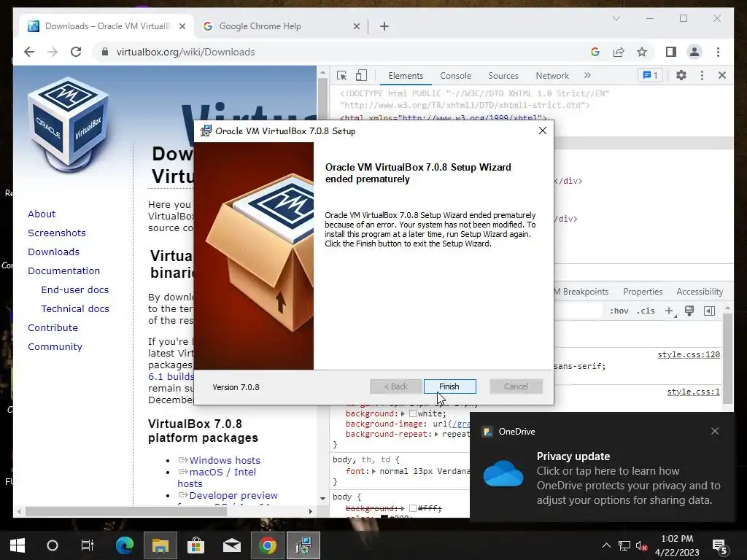
Task: Click macOS / Intel hosts link
Action: pos(217,478)
